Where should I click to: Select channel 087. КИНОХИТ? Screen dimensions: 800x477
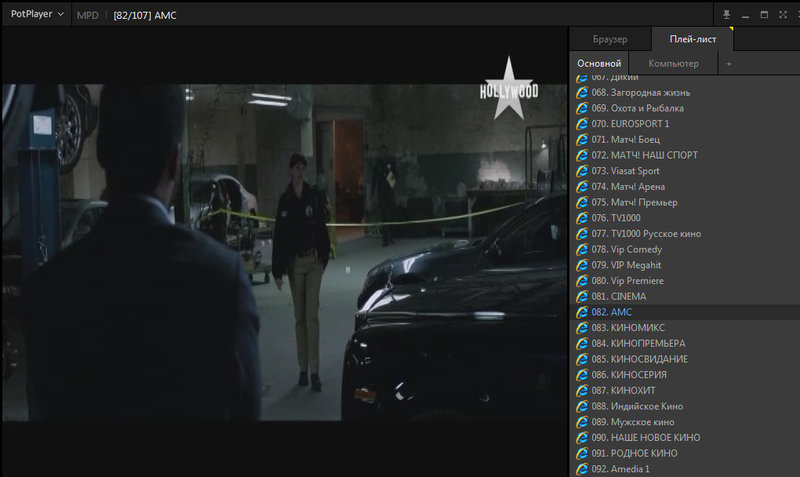tap(685, 391)
